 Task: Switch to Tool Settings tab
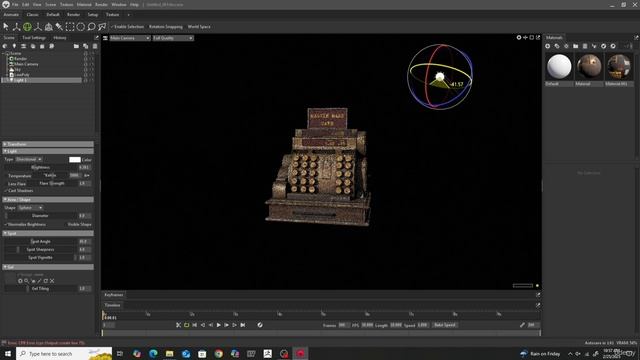coord(34,38)
